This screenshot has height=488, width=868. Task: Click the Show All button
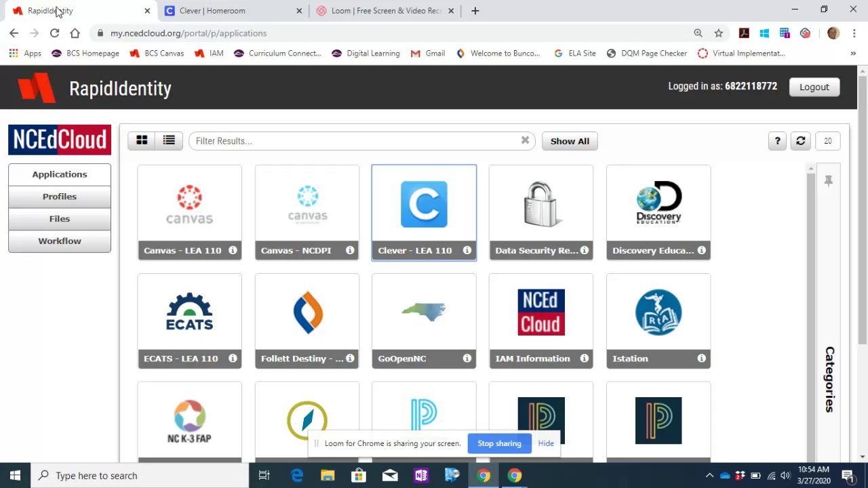pos(570,141)
